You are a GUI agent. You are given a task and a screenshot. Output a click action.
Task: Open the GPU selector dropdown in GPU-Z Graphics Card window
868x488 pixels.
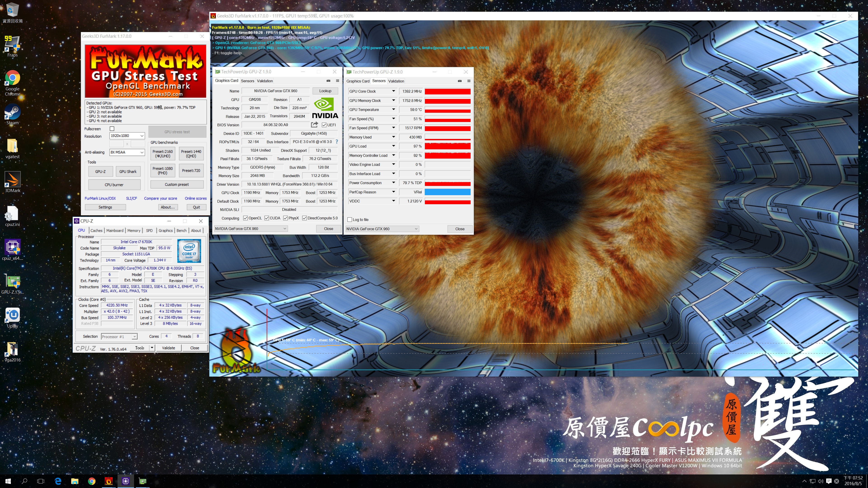pyautogui.click(x=251, y=229)
